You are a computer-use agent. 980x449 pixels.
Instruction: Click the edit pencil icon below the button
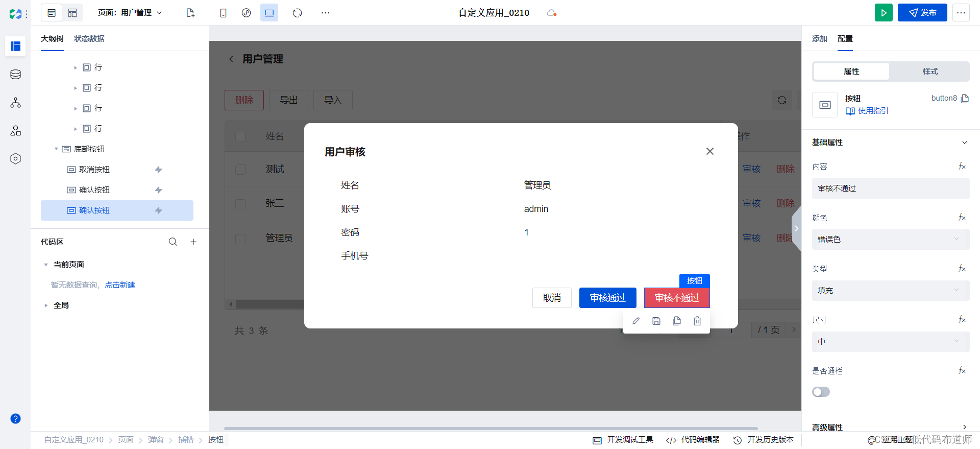(x=636, y=321)
